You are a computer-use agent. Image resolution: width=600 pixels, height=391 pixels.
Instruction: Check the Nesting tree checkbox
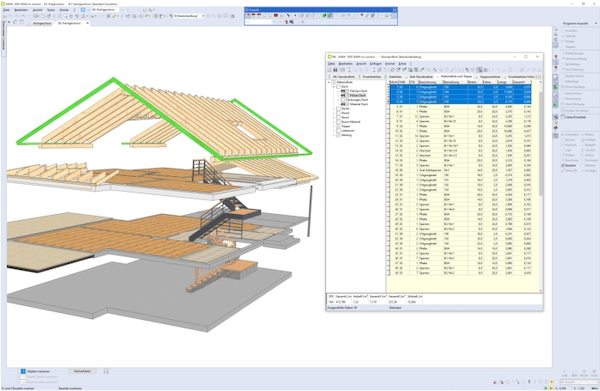coord(338,135)
